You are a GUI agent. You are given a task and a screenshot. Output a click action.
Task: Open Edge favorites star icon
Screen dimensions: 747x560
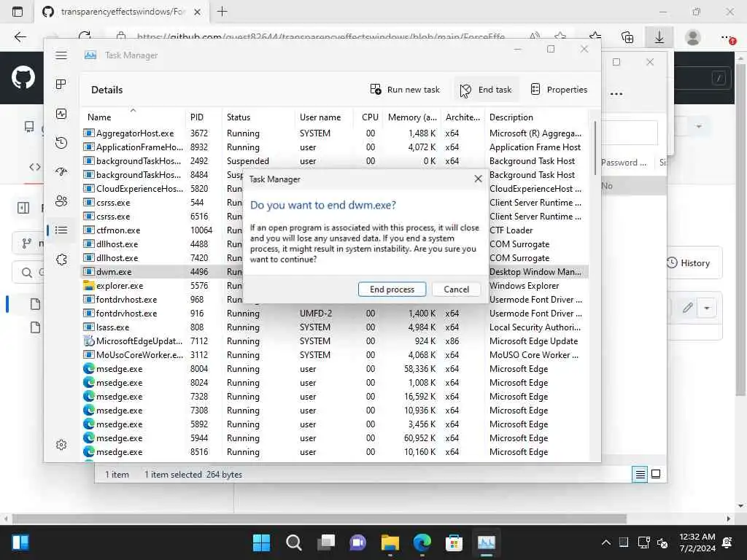pos(595,37)
